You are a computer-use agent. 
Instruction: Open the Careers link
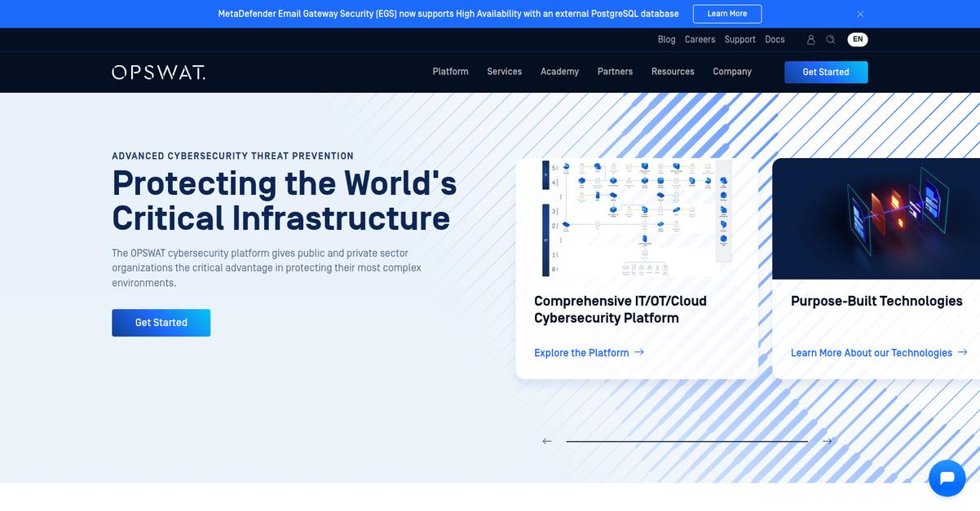pos(700,39)
